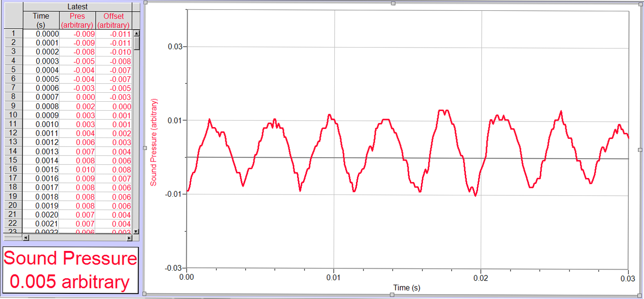The height and width of the screenshot is (299, 644).
Task: Select the Time (s) column header
Action: click(x=41, y=19)
